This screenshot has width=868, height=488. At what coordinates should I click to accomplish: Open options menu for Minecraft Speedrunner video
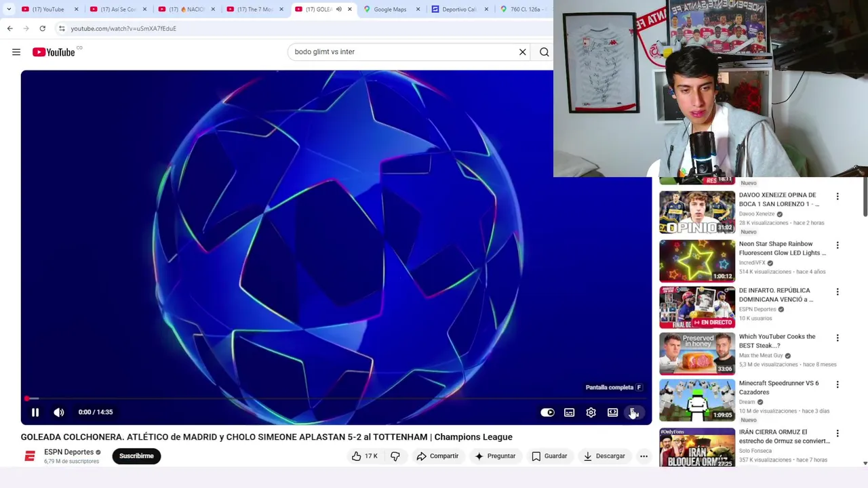pos(837,385)
